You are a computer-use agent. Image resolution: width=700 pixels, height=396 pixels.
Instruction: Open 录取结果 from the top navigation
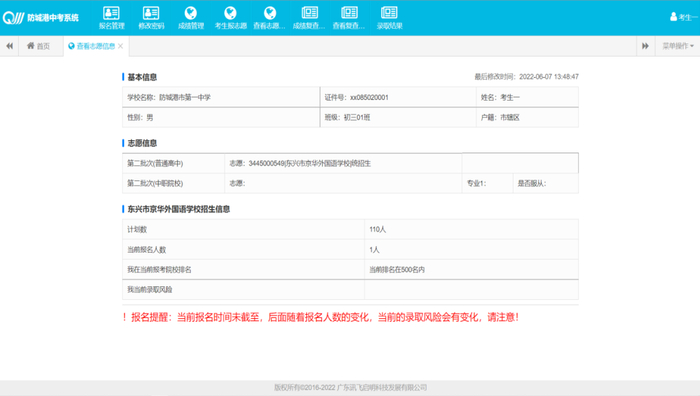coord(389,18)
